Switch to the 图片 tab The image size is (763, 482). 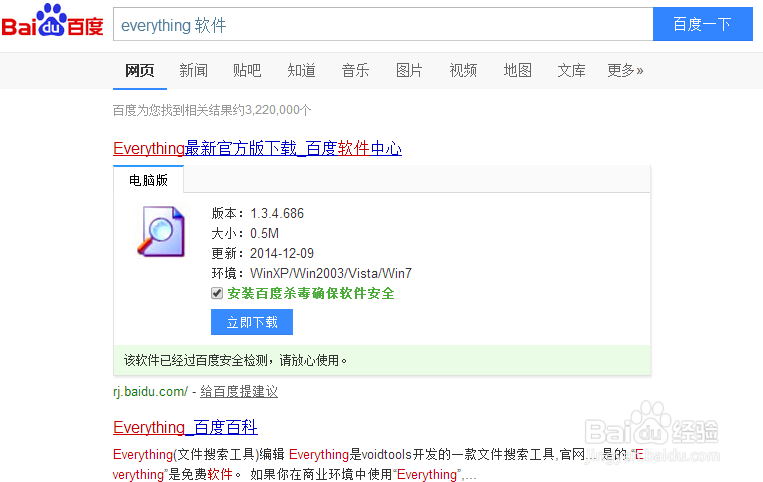409,71
